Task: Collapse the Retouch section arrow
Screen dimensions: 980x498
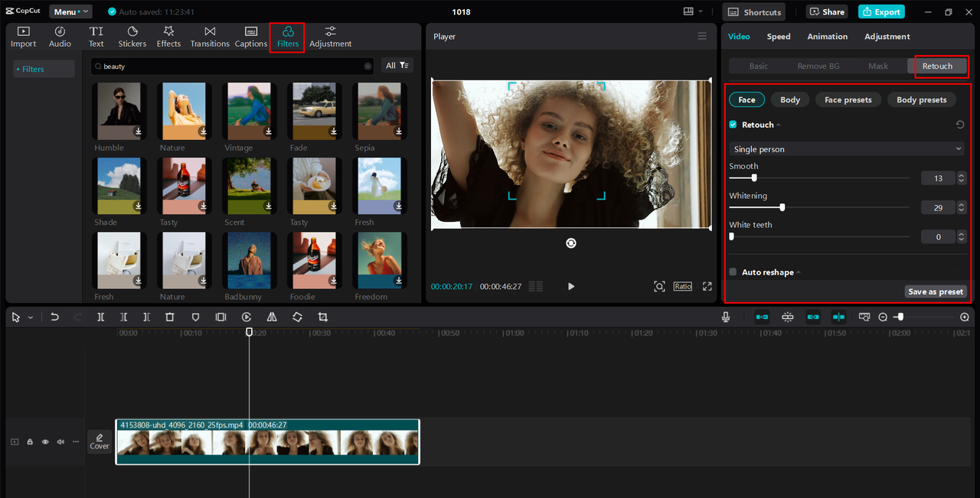Action: click(x=779, y=125)
